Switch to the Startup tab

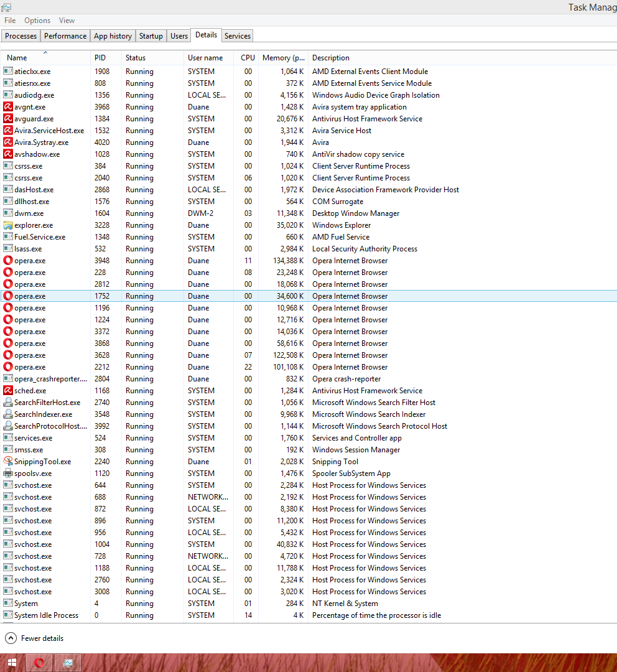151,36
